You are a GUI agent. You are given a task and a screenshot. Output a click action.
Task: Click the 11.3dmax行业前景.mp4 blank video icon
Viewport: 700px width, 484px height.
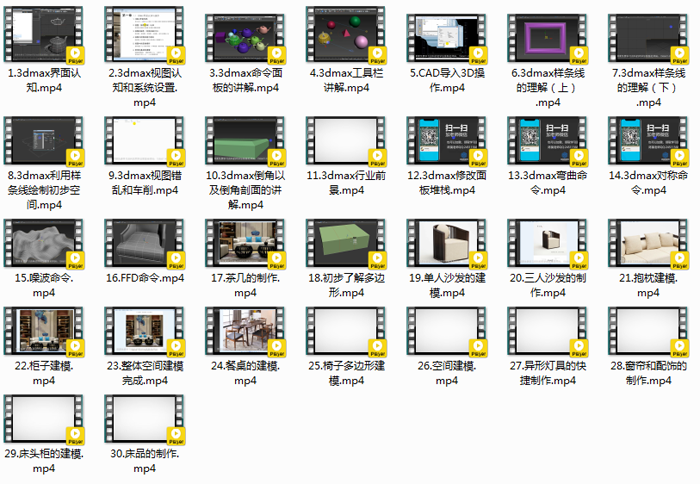345,140
